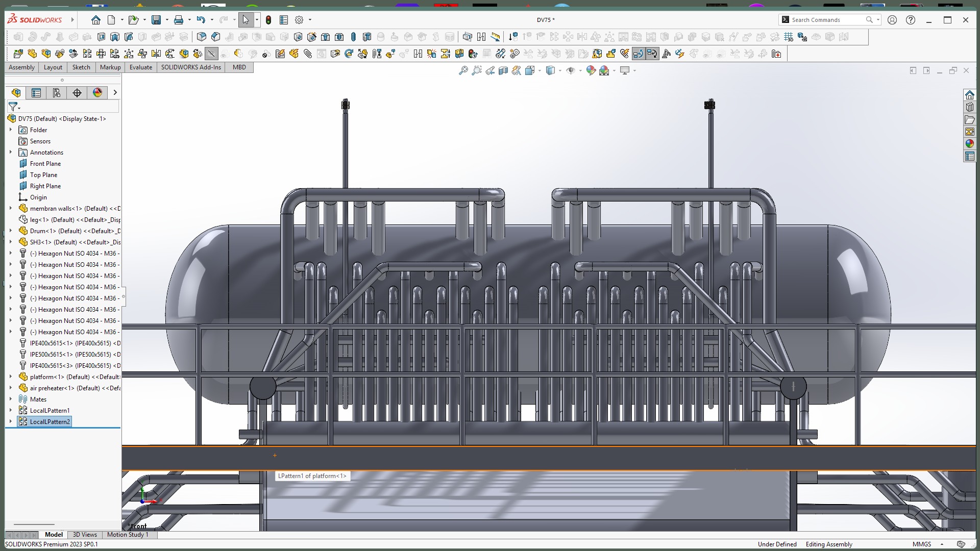980x551 pixels.
Task: Click the tree filter funnel icon
Action: pyautogui.click(x=13, y=106)
